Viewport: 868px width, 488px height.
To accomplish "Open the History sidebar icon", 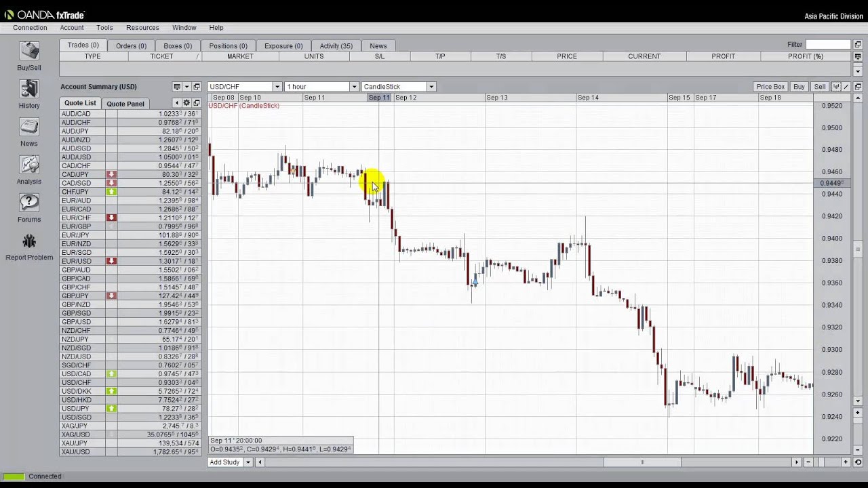I will click(29, 89).
